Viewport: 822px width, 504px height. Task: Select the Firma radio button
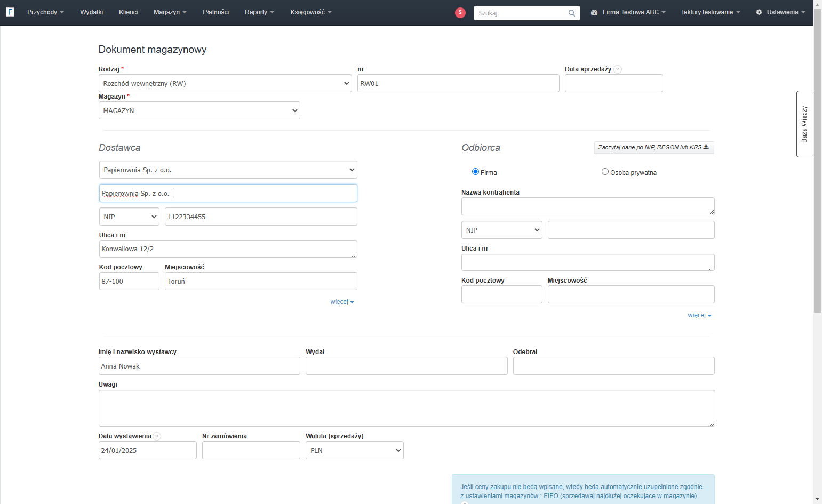(475, 172)
